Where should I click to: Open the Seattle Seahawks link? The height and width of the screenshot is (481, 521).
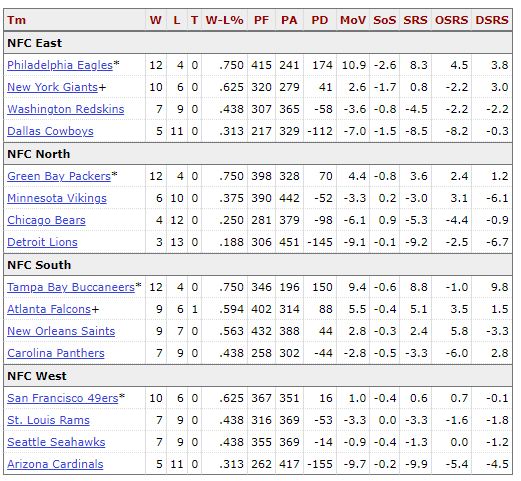click(x=56, y=442)
